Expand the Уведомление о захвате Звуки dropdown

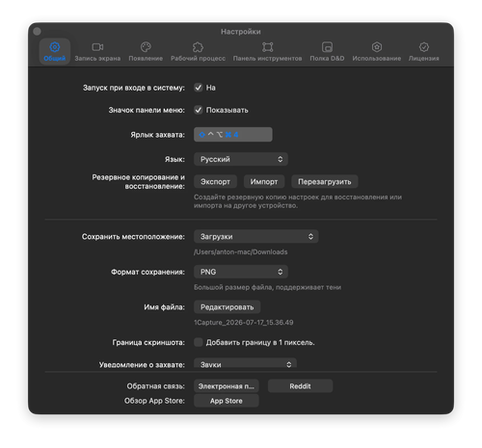click(x=245, y=364)
